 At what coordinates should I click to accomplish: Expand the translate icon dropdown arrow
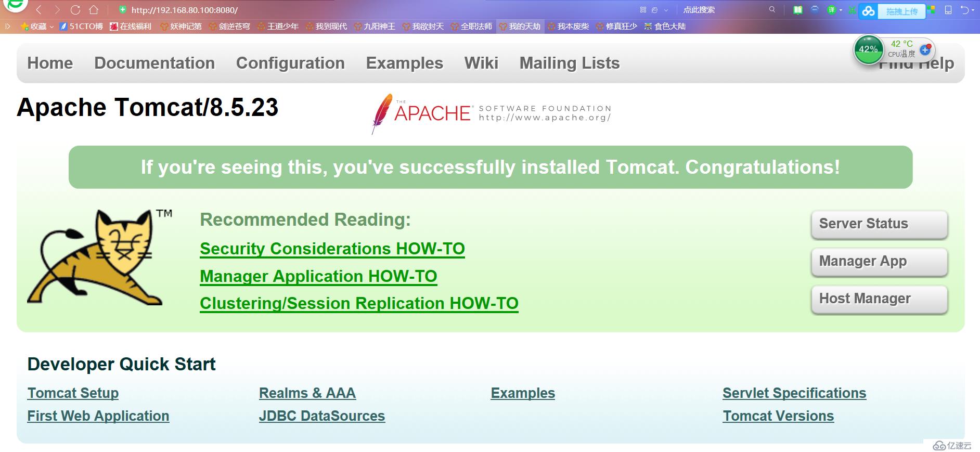(841, 10)
